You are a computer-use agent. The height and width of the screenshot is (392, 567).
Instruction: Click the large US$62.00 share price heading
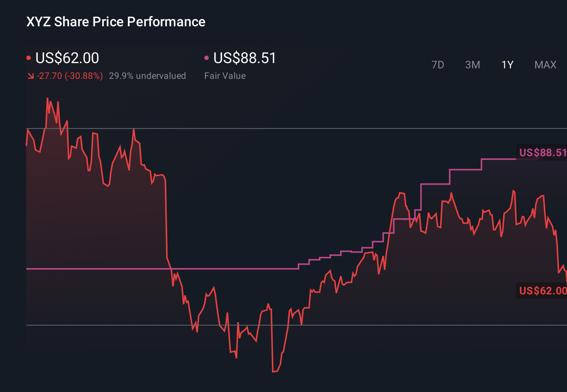[x=67, y=58]
